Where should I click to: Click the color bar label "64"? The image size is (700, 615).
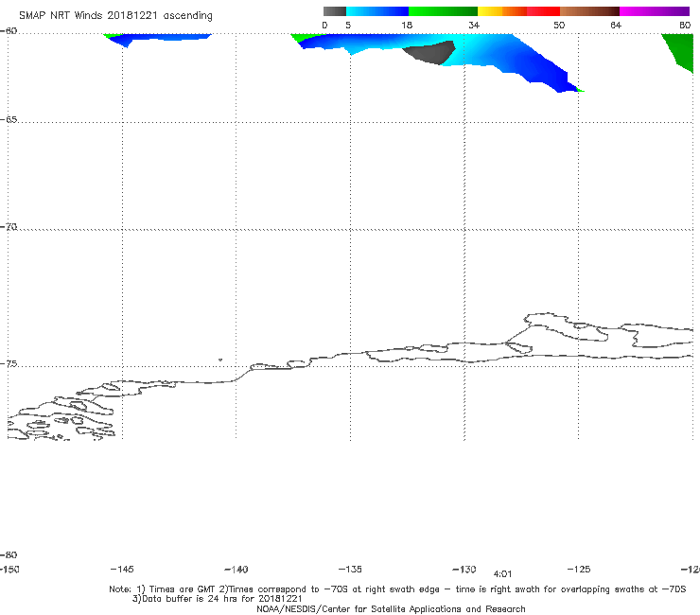[x=616, y=25]
